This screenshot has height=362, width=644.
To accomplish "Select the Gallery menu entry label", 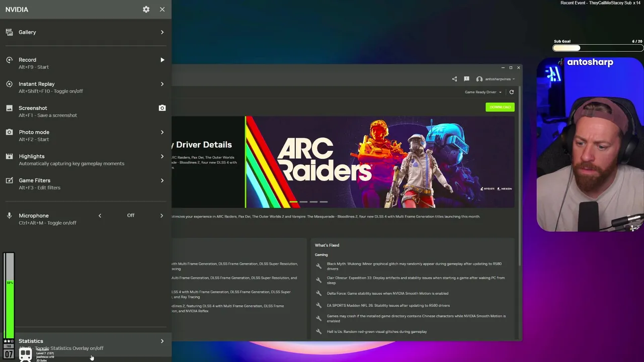I will (x=27, y=32).
